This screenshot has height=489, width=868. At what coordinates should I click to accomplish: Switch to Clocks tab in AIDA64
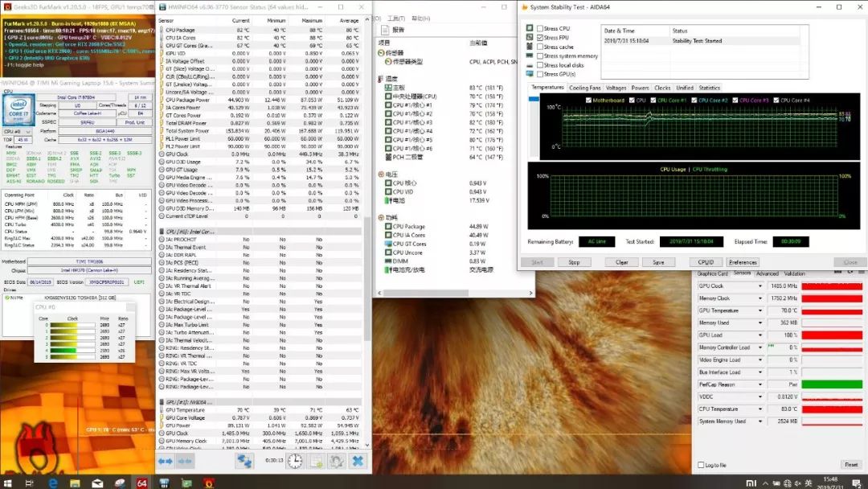tap(662, 88)
